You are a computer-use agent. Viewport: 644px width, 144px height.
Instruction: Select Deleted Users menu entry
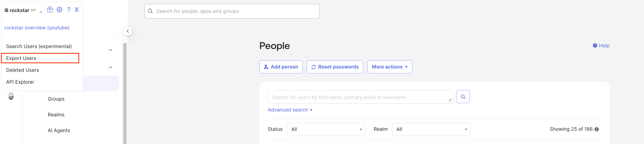point(23,70)
